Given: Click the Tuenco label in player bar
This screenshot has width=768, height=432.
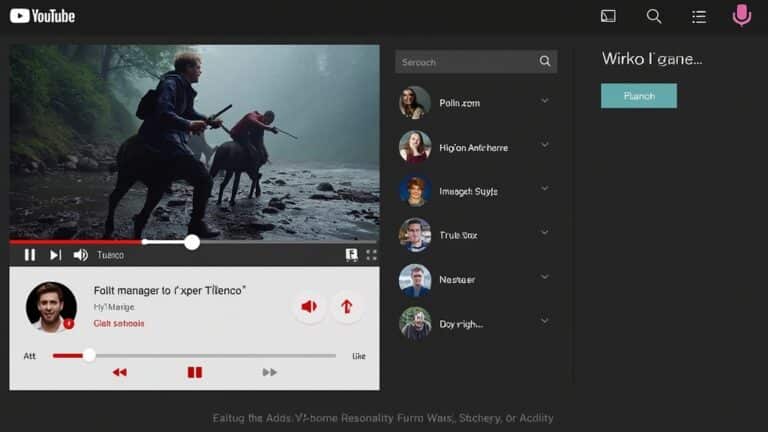Looking at the screenshot, I should click(x=110, y=255).
